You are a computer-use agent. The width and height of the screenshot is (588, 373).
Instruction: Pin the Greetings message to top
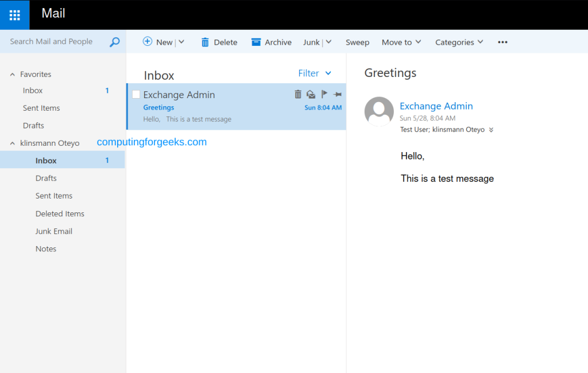(338, 94)
